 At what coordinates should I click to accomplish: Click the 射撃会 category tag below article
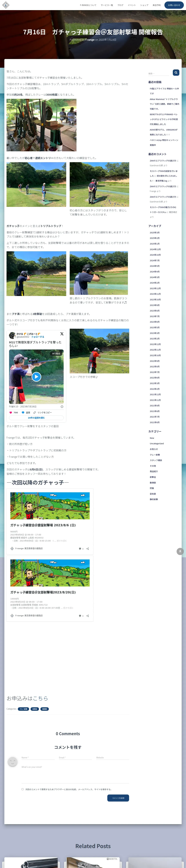tap(35, 709)
